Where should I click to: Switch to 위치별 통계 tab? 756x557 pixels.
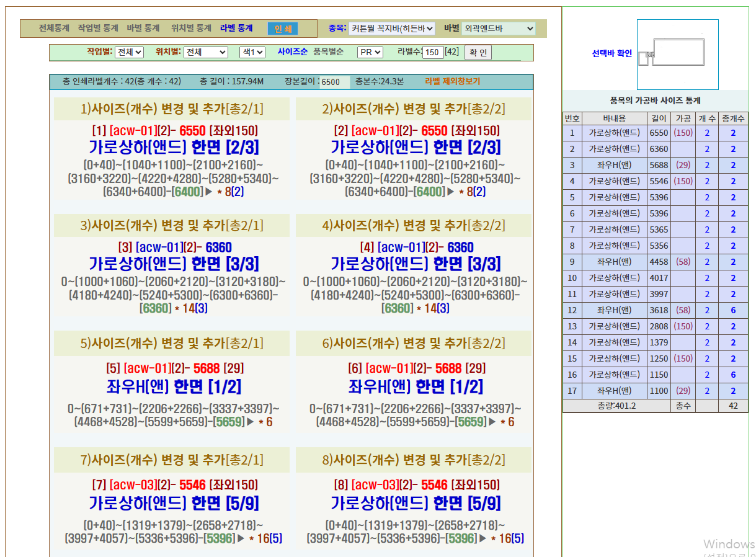coord(191,29)
